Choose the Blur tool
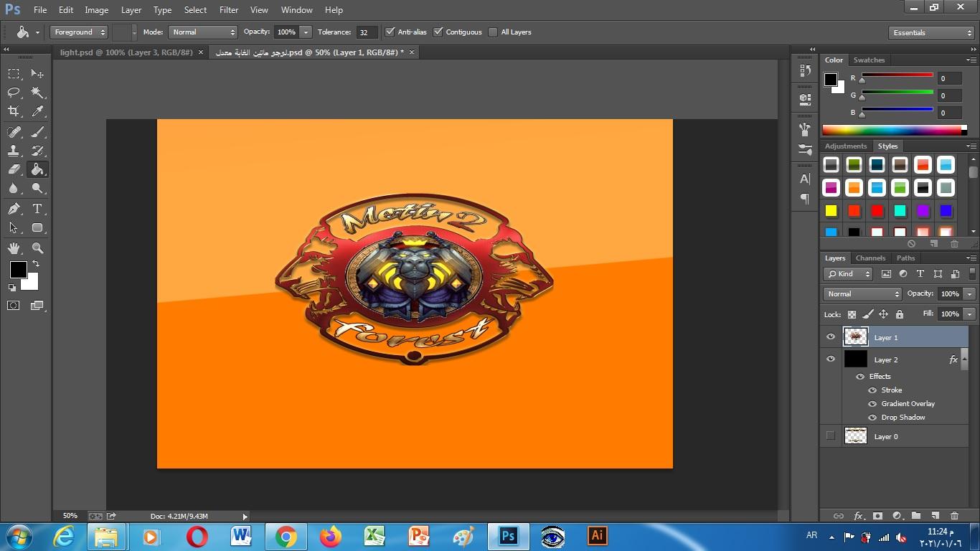 pos(14,188)
